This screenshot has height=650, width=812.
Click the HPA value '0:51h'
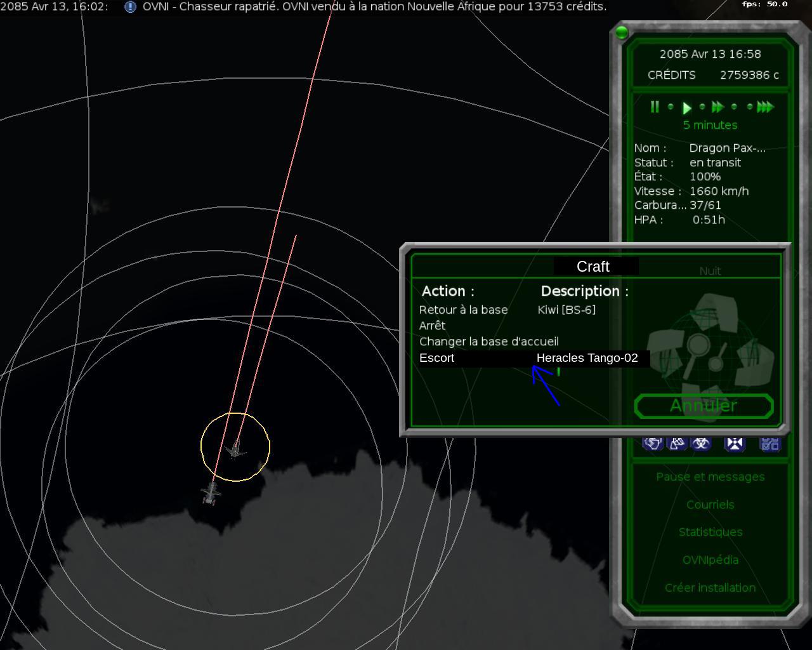pyautogui.click(x=709, y=220)
